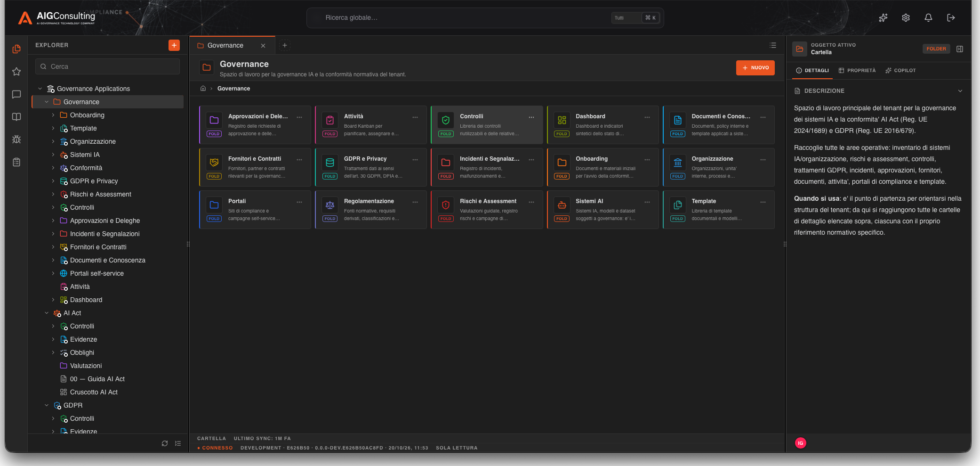Select Cruscotto AI Act in tree
980x466 pixels.
94,392
